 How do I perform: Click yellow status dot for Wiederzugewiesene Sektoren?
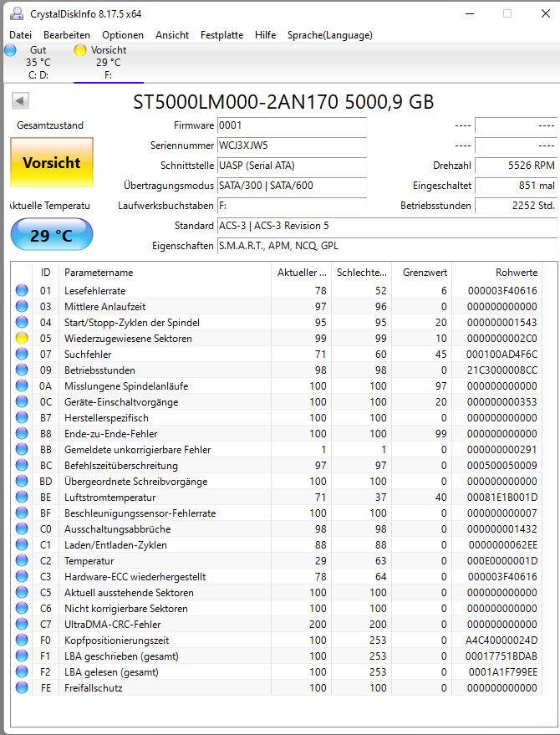(x=22, y=338)
